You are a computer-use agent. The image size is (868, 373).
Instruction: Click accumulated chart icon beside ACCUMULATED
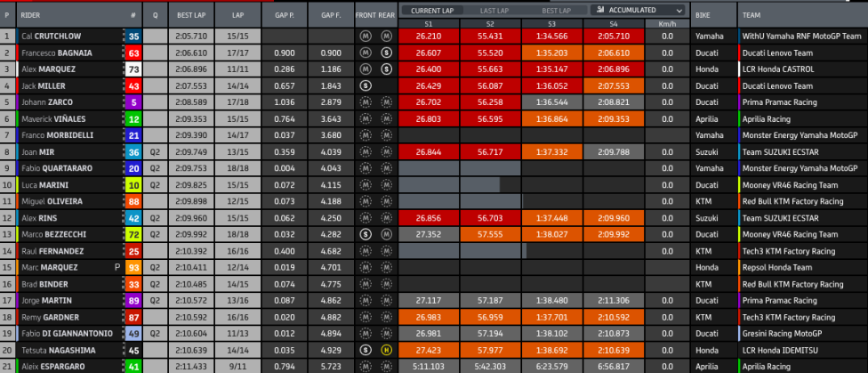point(600,10)
